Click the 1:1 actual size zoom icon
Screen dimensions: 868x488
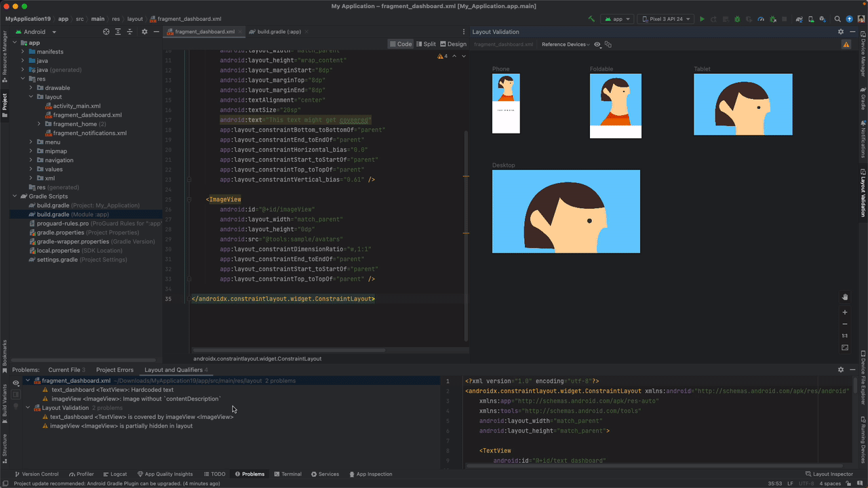[x=845, y=335]
